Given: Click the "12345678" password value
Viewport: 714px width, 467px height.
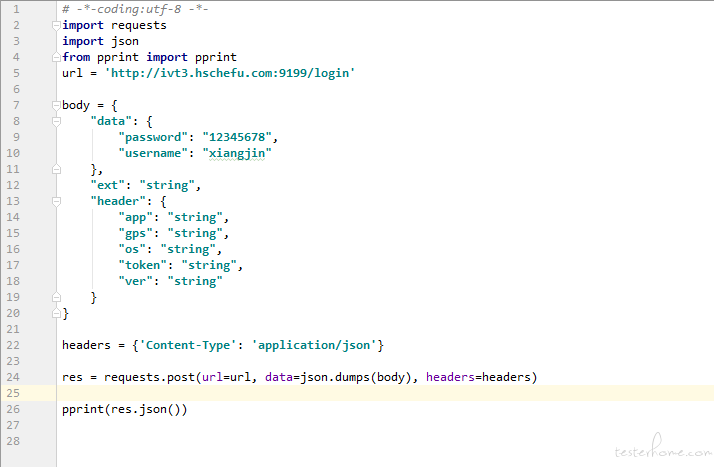Looking at the screenshot, I should coord(237,137).
